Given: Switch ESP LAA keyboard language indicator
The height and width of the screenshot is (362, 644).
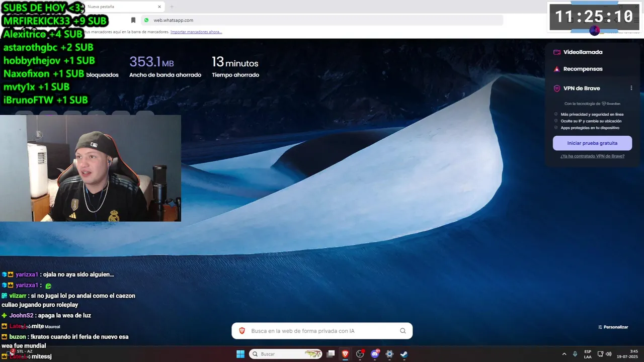Looking at the screenshot, I should pos(588,354).
